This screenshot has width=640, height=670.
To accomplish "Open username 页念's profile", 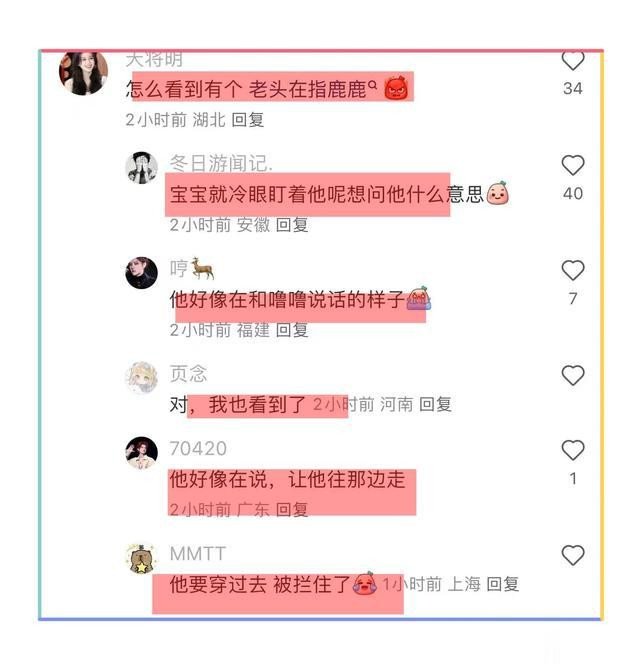I will pos(188,373).
